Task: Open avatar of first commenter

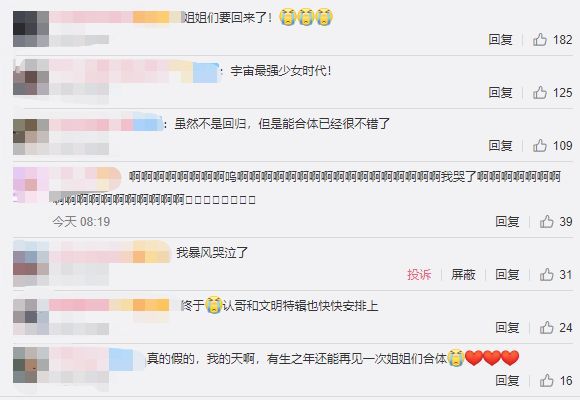Action: click(31, 29)
